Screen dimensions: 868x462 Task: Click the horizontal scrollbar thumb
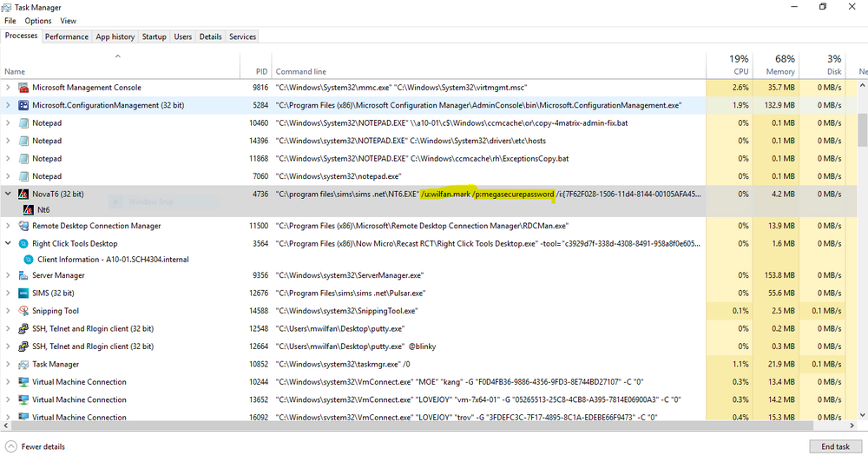pos(412,426)
